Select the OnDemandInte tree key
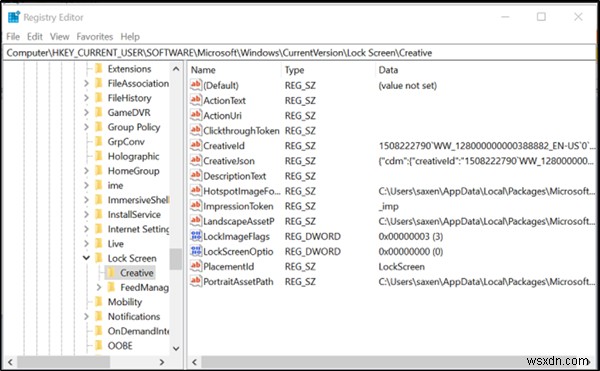Image resolution: width=600 pixels, height=371 pixels. [138, 331]
